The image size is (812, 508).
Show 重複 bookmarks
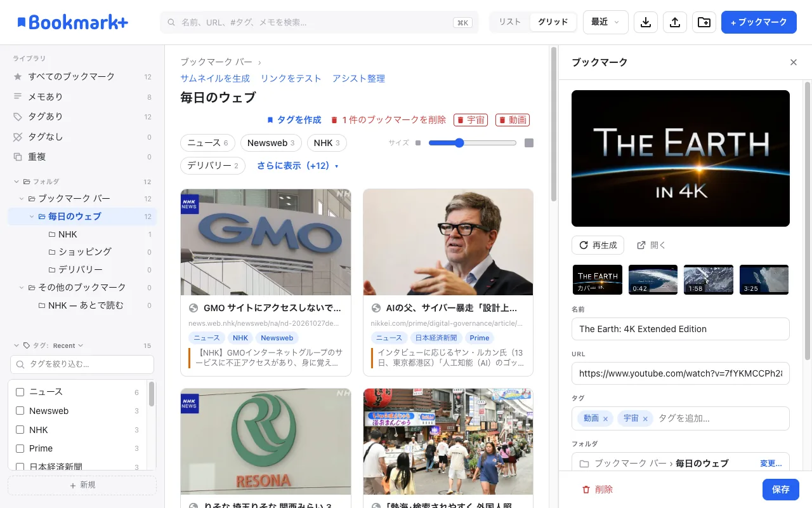(82, 157)
